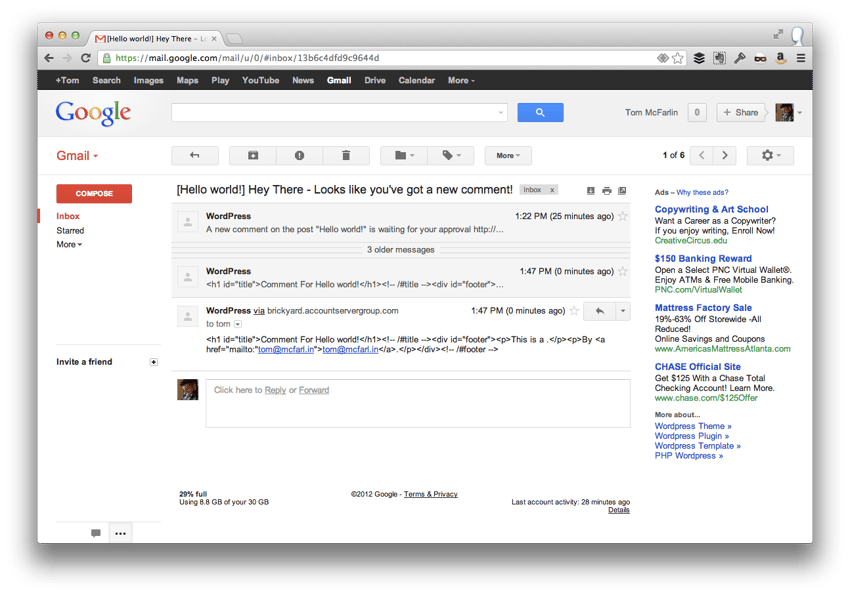
Task: Open the Calendar link in top navigation
Action: (x=417, y=80)
